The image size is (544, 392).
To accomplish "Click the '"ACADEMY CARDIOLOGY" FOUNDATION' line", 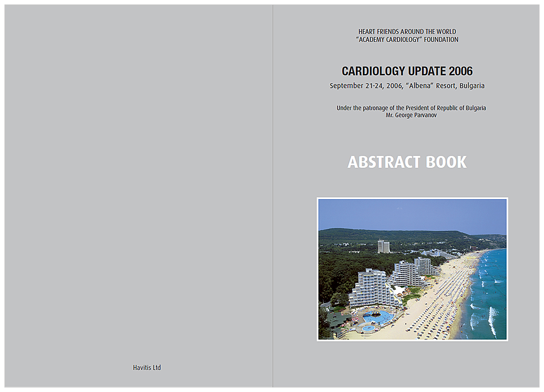I will click(407, 40).
